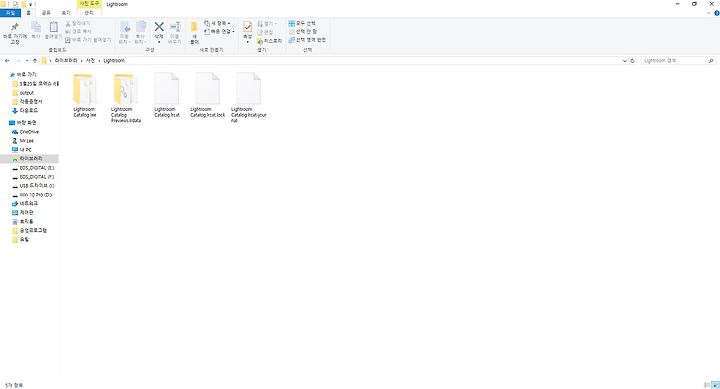Click the Paste (붙여넣기) clipboard icon

point(53,30)
